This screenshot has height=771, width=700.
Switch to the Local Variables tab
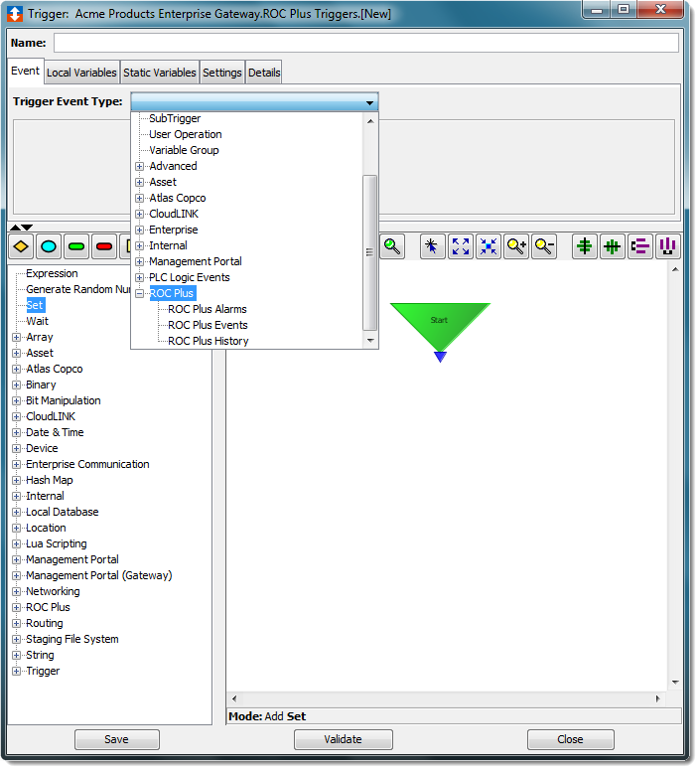click(x=82, y=73)
